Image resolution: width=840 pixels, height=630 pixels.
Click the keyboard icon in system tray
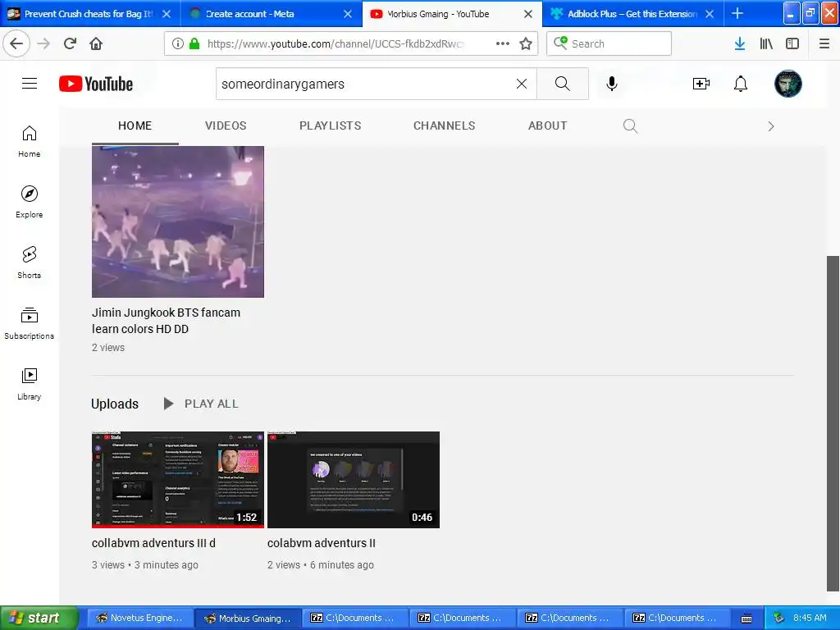746,619
